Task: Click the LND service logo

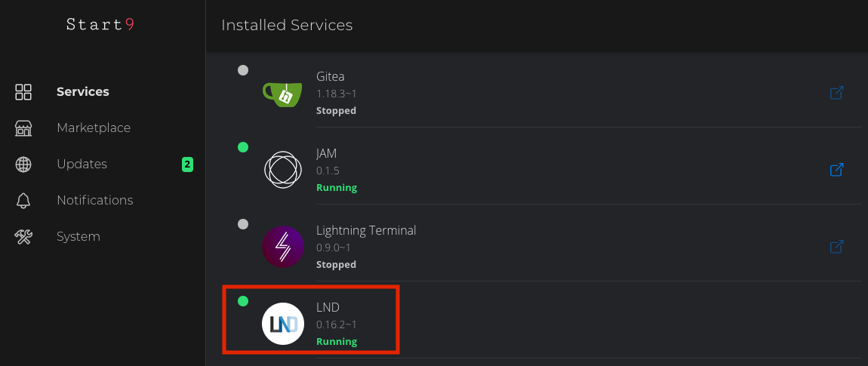Action: pos(282,324)
